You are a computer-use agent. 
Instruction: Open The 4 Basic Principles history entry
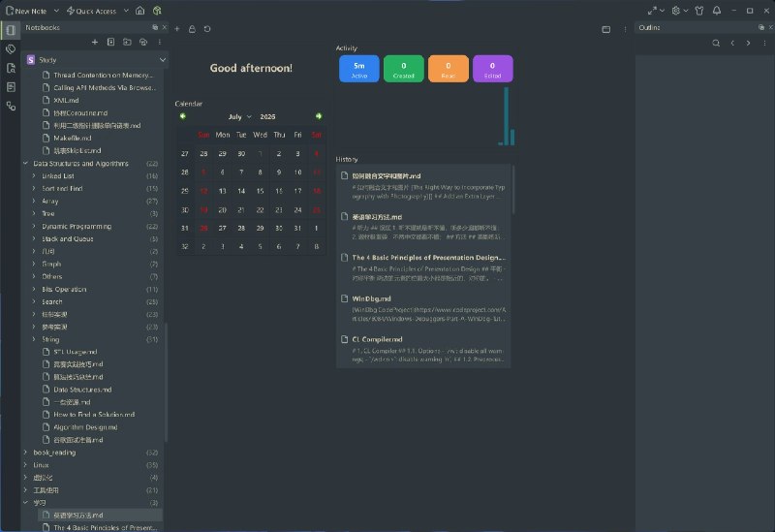pos(423,267)
